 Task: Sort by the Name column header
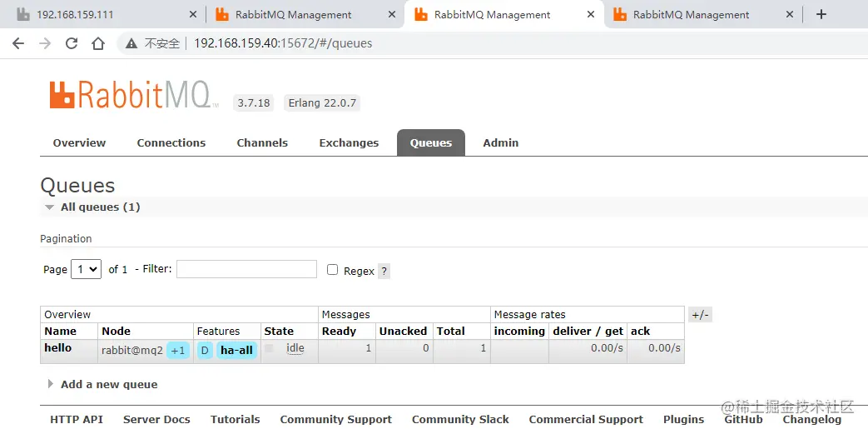[x=61, y=332]
